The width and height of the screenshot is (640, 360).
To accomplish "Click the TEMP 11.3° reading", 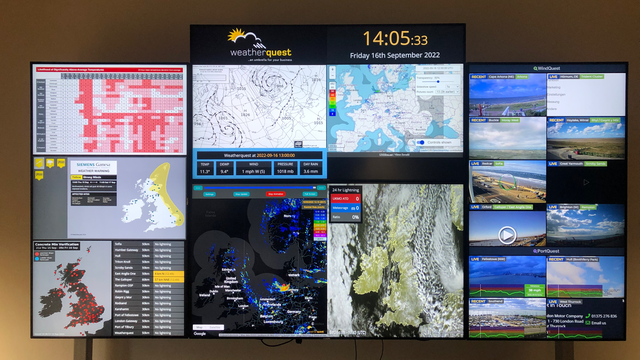I will (205, 169).
